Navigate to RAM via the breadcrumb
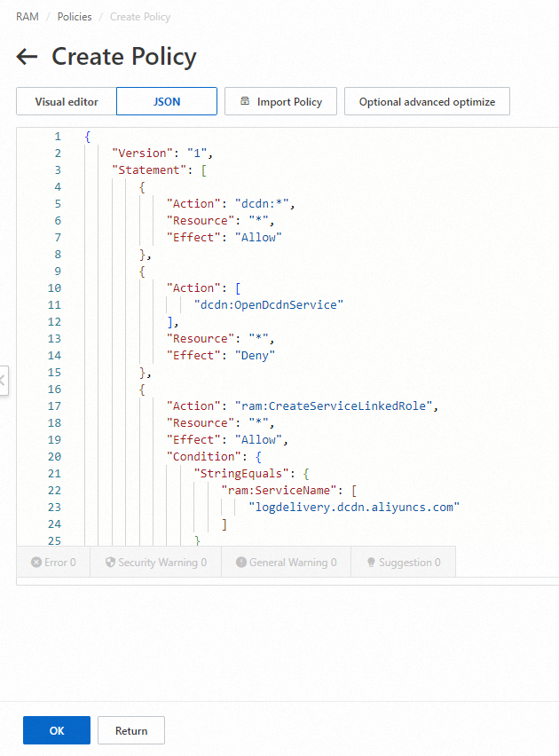The height and width of the screenshot is (756, 559). click(x=27, y=16)
